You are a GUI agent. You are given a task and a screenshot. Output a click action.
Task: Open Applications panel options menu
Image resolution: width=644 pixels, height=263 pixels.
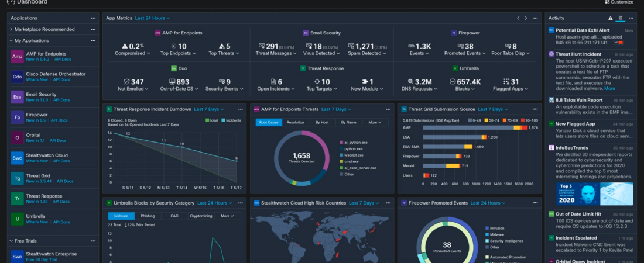93,18
